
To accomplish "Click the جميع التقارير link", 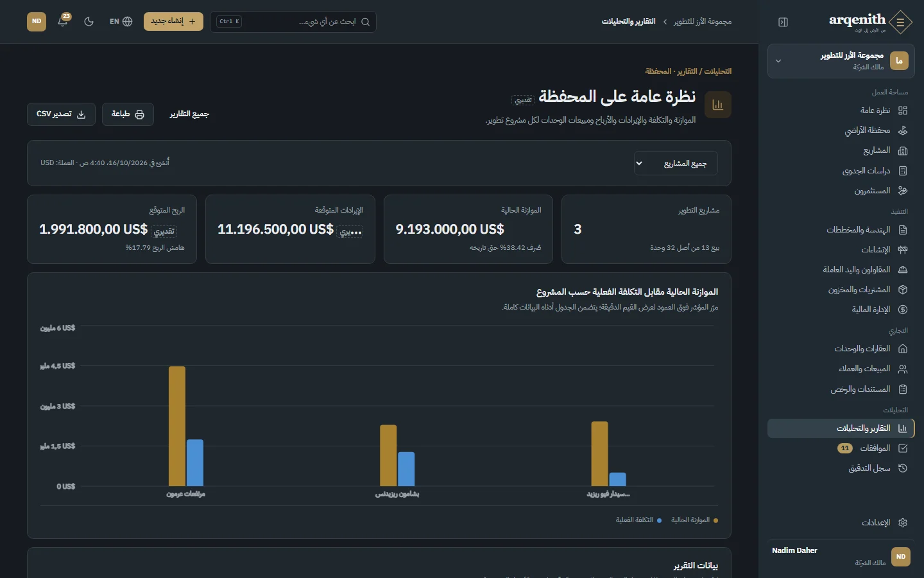I will click(189, 114).
